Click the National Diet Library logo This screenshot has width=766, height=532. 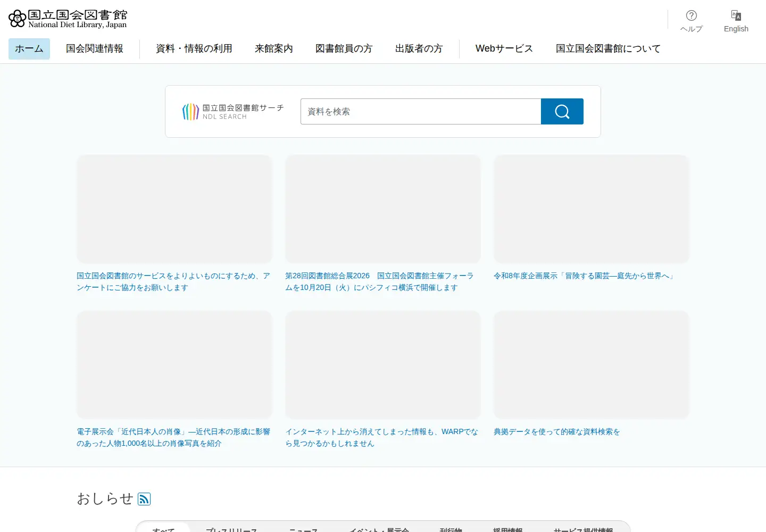[68, 19]
